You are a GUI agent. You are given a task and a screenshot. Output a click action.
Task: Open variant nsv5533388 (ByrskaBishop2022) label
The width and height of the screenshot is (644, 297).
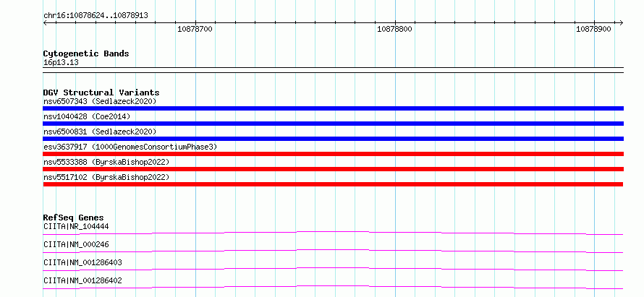[106, 162]
